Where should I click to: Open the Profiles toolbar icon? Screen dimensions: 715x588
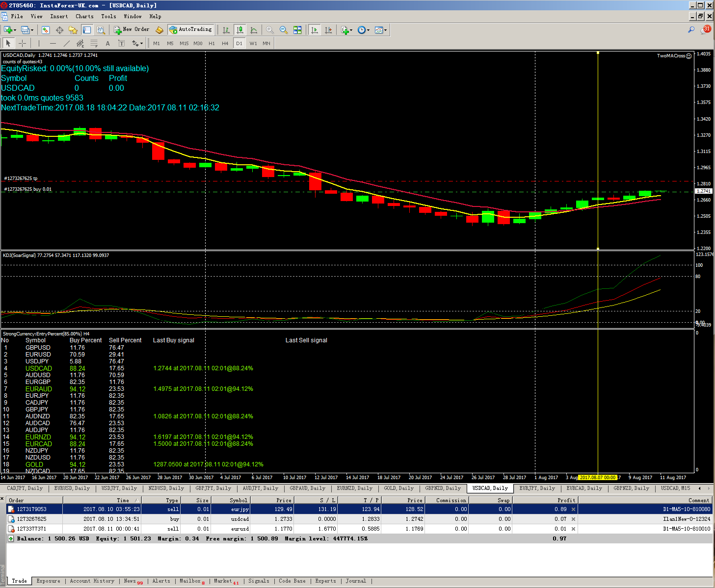pyautogui.click(x=25, y=30)
